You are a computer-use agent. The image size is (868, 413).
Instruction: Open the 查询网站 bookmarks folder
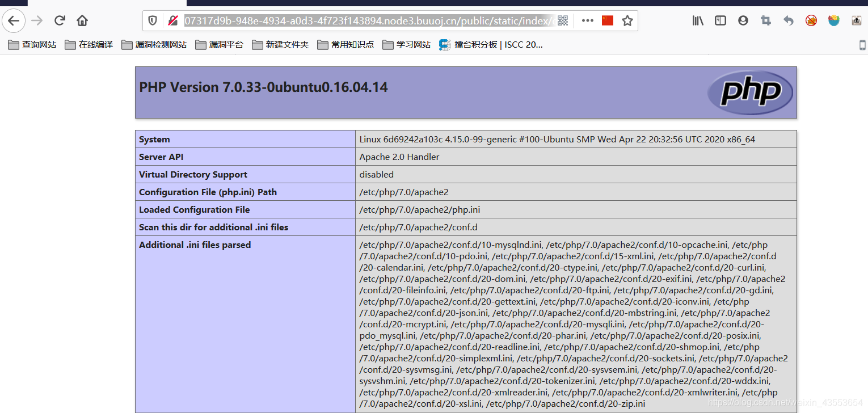pyautogui.click(x=32, y=45)
